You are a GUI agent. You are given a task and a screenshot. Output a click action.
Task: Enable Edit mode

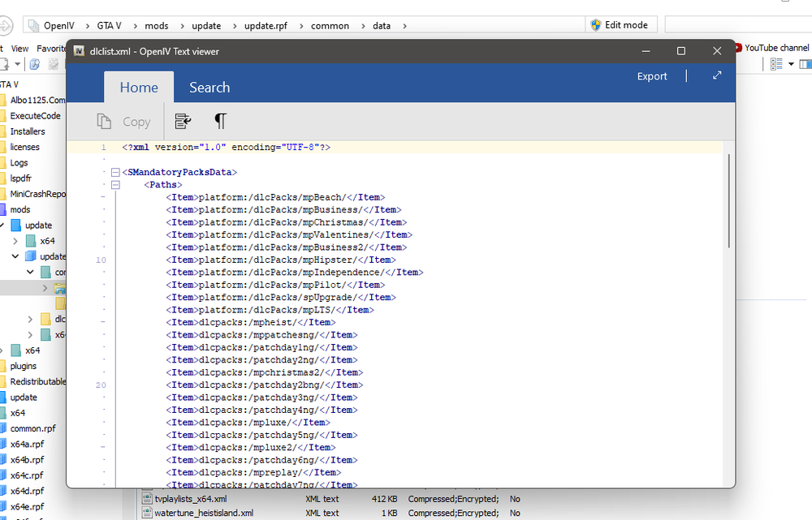(621, 24)
